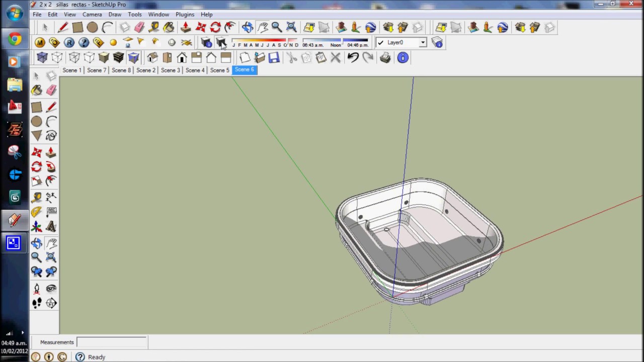
Task: Select the Paint Bucket tool
Action: (37, 89)
